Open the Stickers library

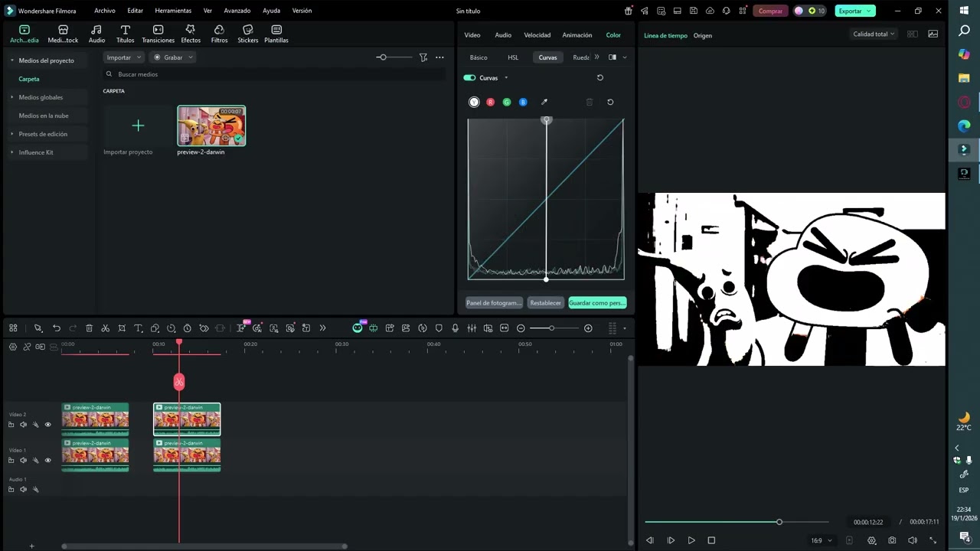tap(247, 34)
